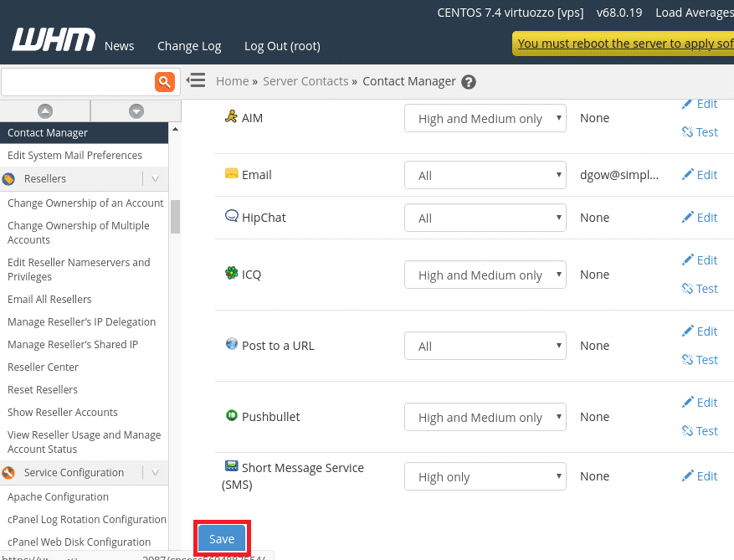Image resolution: width=734 pixels, height=560 pixels.
Task: Open the Email alert level dropdown
Action: [485, 176]
